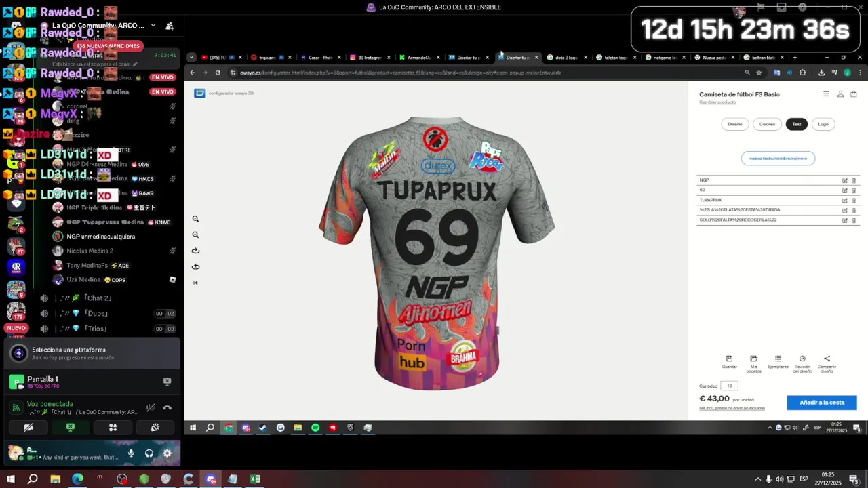
Task: Toggle Discord noise suppression
Action: coord(151,408)
